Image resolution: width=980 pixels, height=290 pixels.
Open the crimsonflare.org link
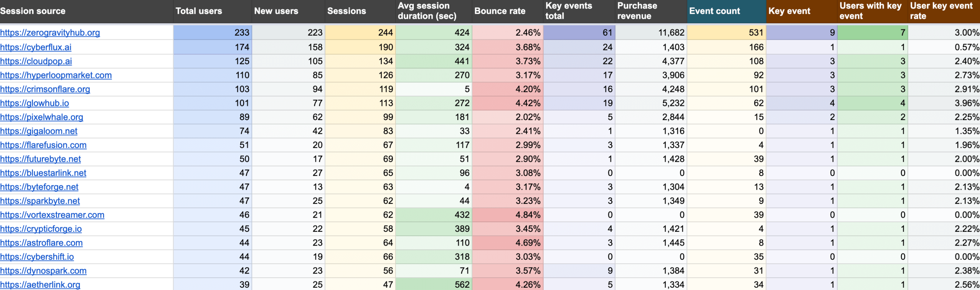click(45, 90)
